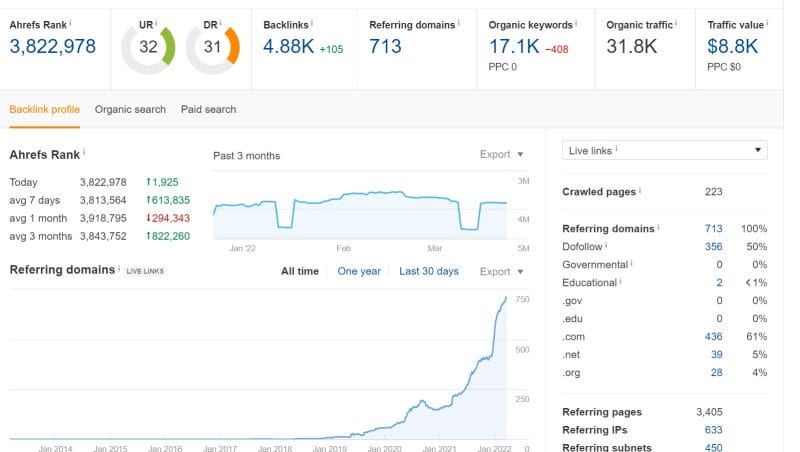Click the avg 7 days change 613,835
Screen dimensions: 800x452
tap(168, 200)
